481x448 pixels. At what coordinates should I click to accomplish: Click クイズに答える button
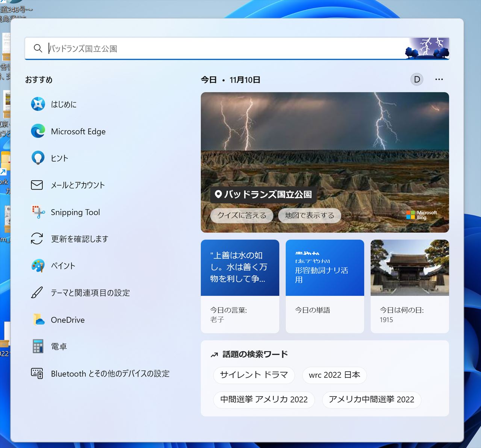point(242,216)
